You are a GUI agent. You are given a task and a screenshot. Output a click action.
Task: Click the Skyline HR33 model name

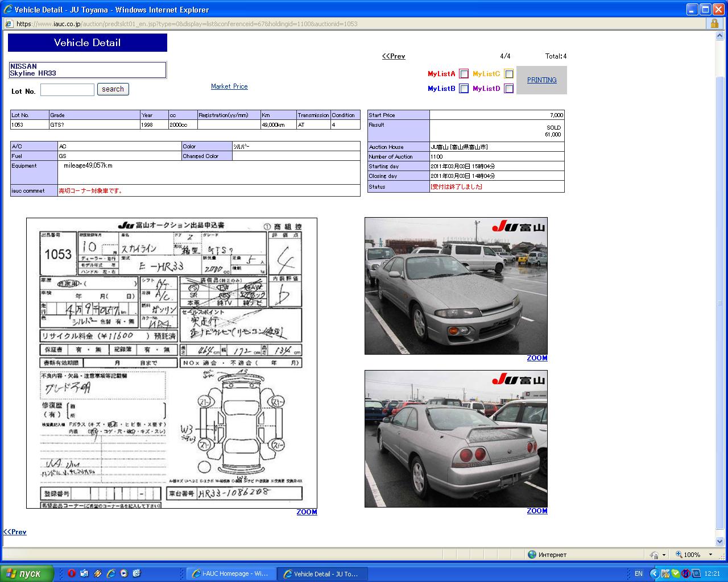(33, 73)
